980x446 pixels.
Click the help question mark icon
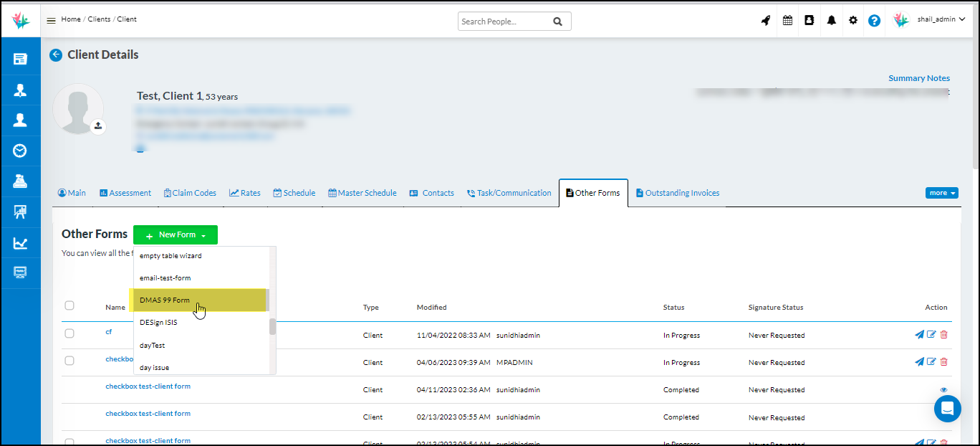pos(874,20)
